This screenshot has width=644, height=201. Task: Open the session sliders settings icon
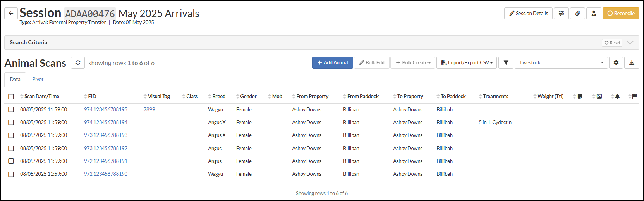561,13
